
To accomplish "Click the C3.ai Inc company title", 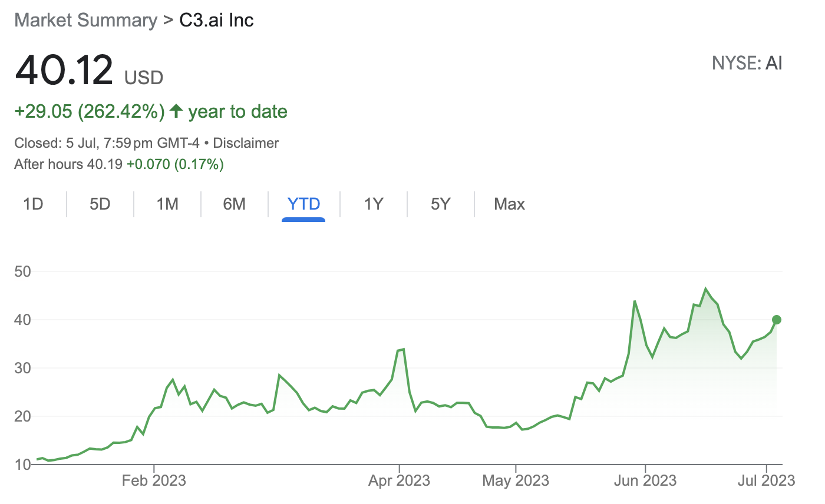I will pyautogui.click(x=216, y=20).
